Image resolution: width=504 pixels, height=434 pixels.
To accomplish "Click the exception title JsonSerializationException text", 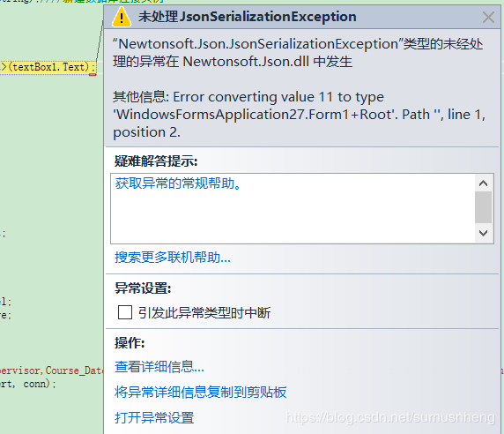I will [248, 17].
